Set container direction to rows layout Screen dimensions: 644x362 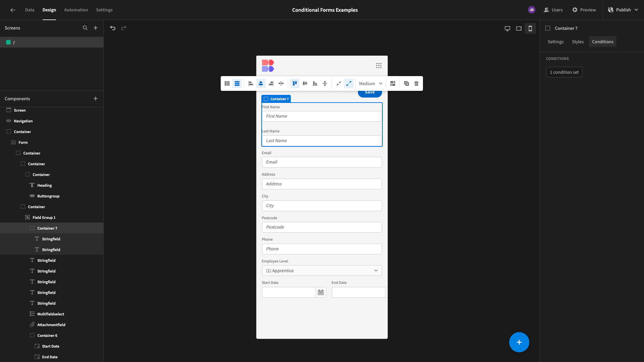tap(237, 83)
